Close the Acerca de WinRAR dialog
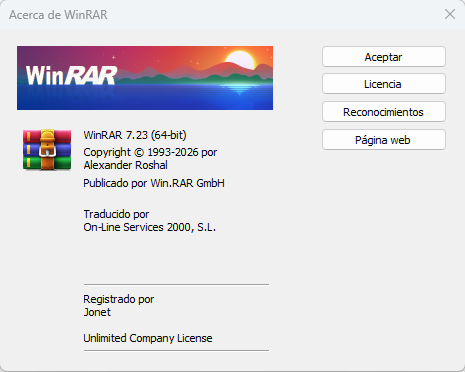 point(450,14)
